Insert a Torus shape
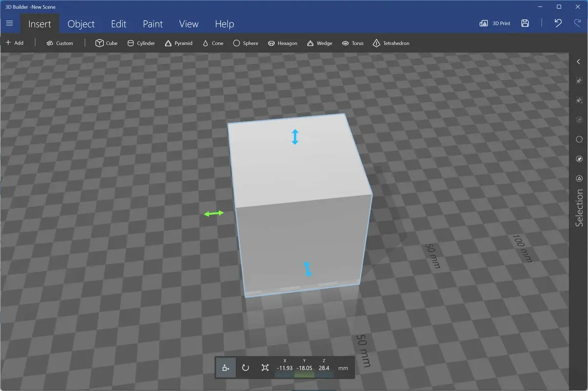The height and width of the screenshot is (391, 588). (353, 43)
